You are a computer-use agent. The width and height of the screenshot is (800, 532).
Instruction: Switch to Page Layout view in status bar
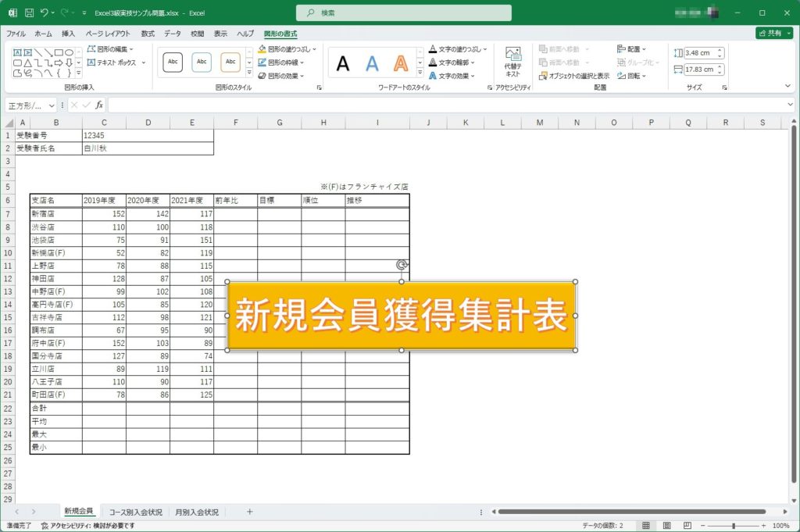669,526
